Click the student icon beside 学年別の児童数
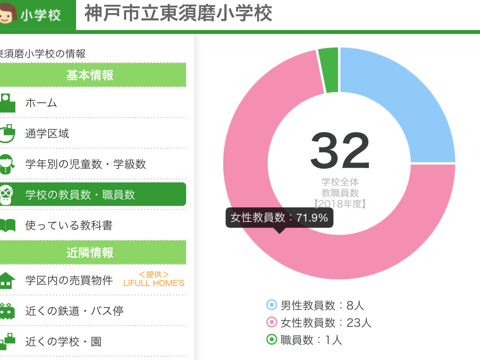 coord(7,164)
